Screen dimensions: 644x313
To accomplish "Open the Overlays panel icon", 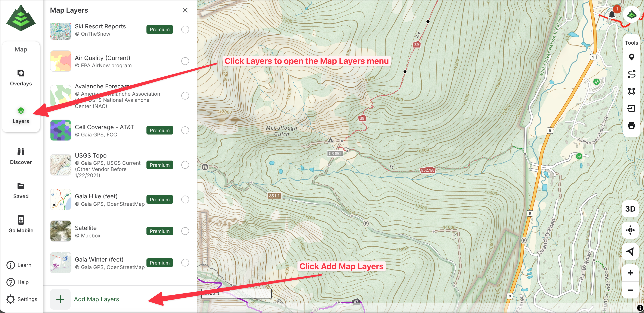I will coord(21,73).
